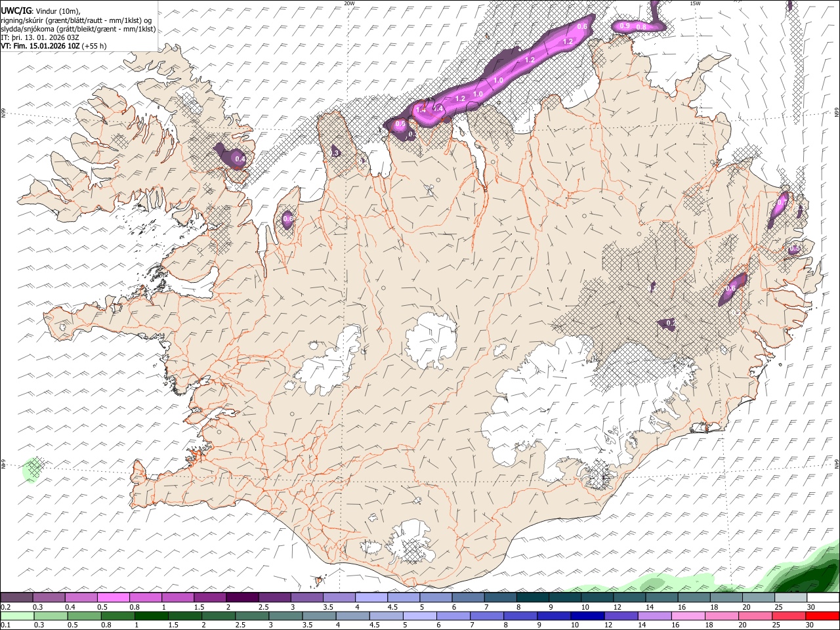
Task: Click the 'rigning/skúrir' description line
Action: pyautogui.click(x=77, y=20)
